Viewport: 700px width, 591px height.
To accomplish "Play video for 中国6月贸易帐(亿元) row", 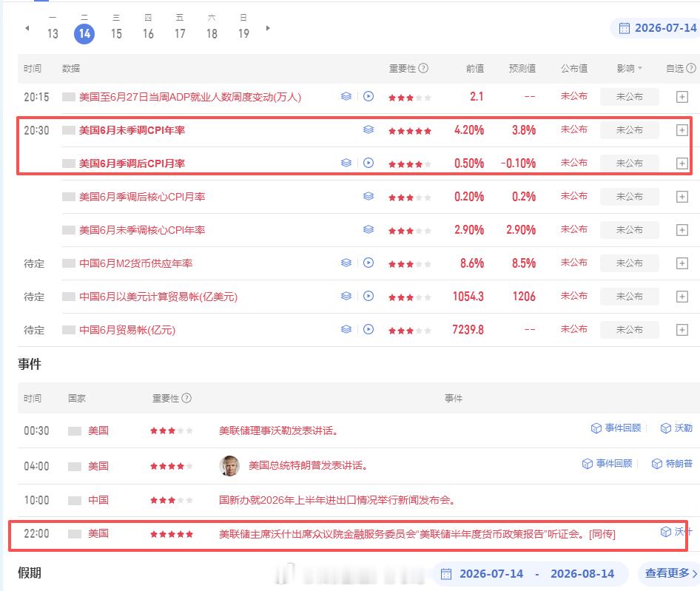I will [x=368, y=329].
